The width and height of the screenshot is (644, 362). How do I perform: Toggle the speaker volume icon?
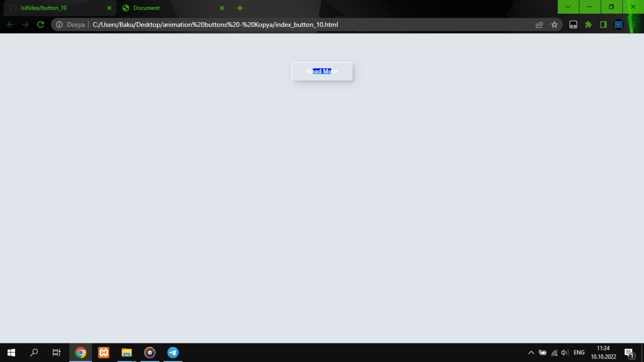point(565,352)
